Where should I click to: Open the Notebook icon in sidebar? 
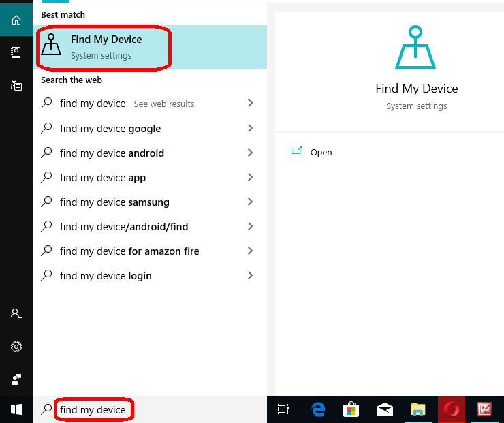click(x=16, y=52)
